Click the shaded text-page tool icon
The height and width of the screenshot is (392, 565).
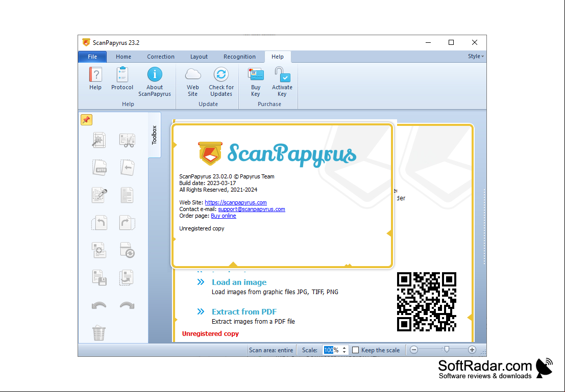pos(127,195)
